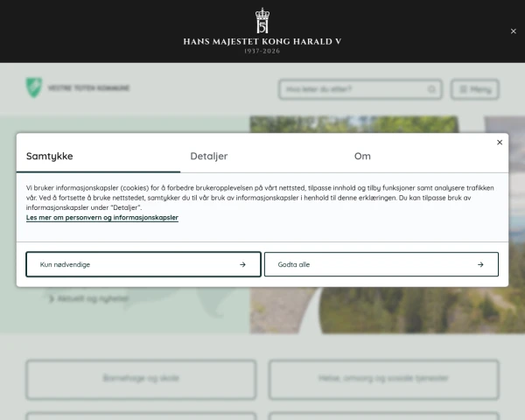This screenshot has width=525, height=420.
Task: Click the search magnifier icon
Action: [x=431, y=89]
